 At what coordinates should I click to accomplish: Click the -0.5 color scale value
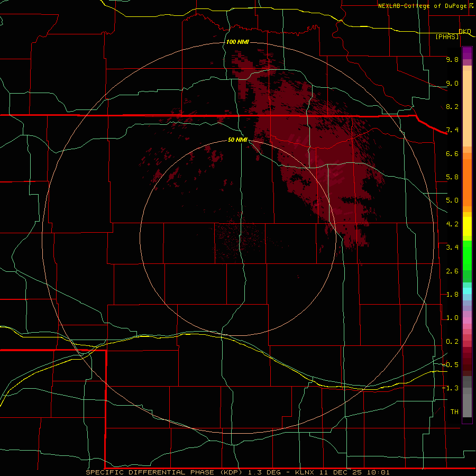pyautogui.click(x=451, y=365)
